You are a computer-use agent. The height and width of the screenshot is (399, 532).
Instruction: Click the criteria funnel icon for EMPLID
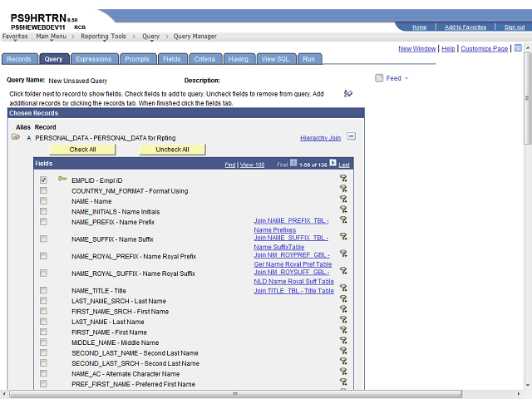click(x=343, y=178)
